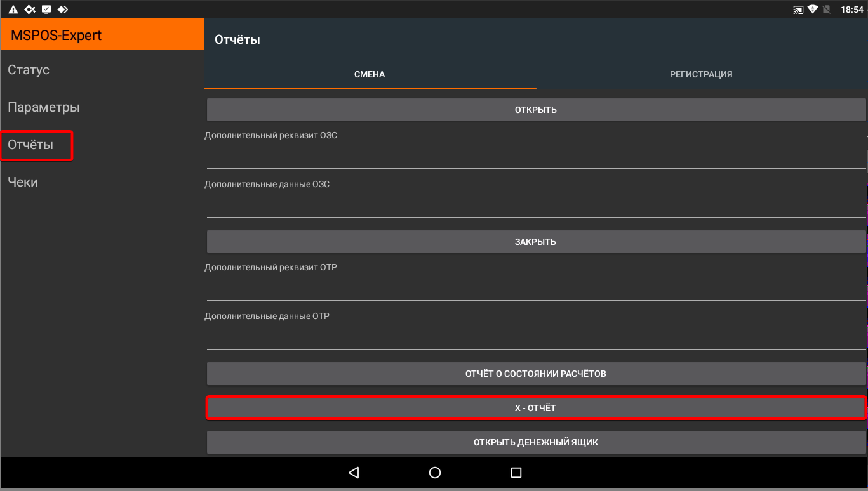Switch to the РЕГИСТРАЦИЯ tab
Image resolution: width=868 pixels, height=491 pixels.
point(701,74)
